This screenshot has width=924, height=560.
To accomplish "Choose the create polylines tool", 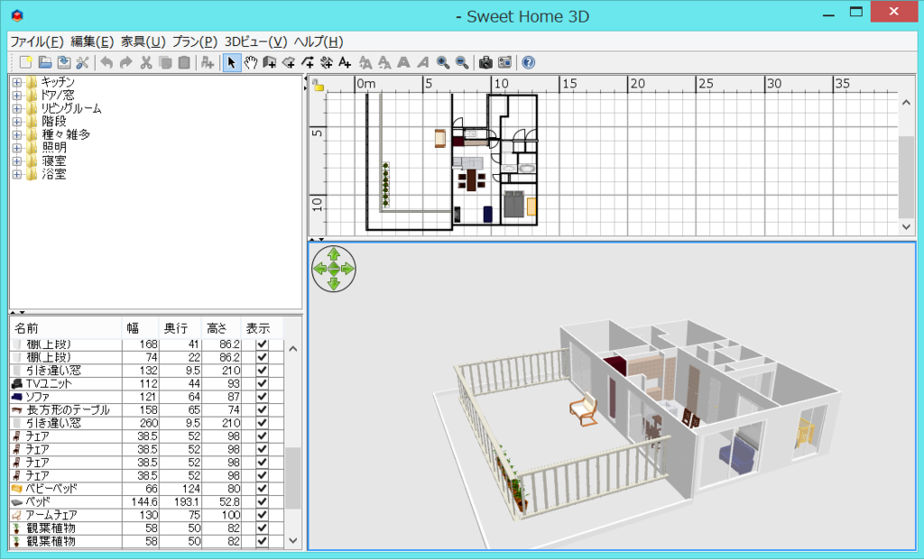I will pos(308,62).
